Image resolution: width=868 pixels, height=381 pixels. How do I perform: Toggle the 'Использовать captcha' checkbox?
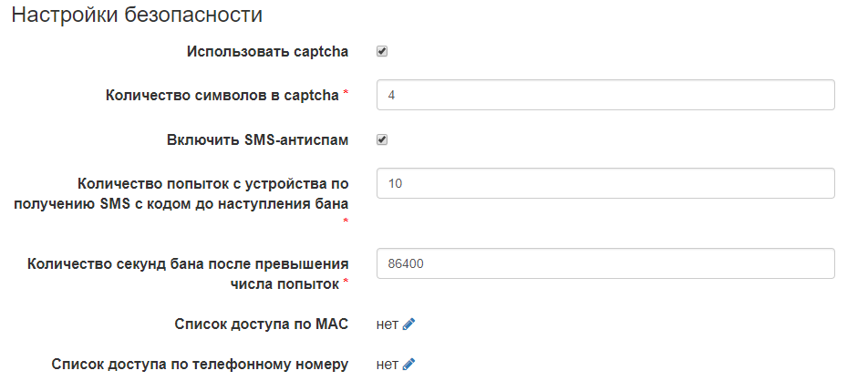click(x=383, y=52)
